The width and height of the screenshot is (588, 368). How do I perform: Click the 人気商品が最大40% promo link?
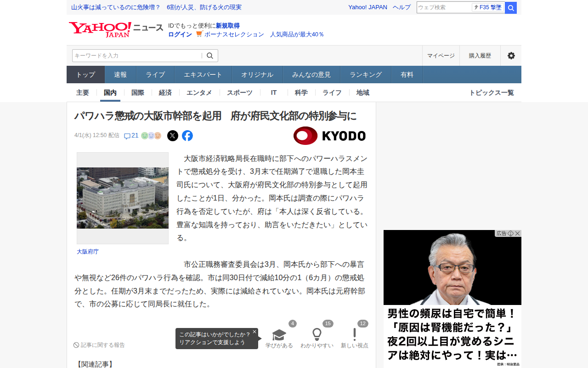(297, 34)
